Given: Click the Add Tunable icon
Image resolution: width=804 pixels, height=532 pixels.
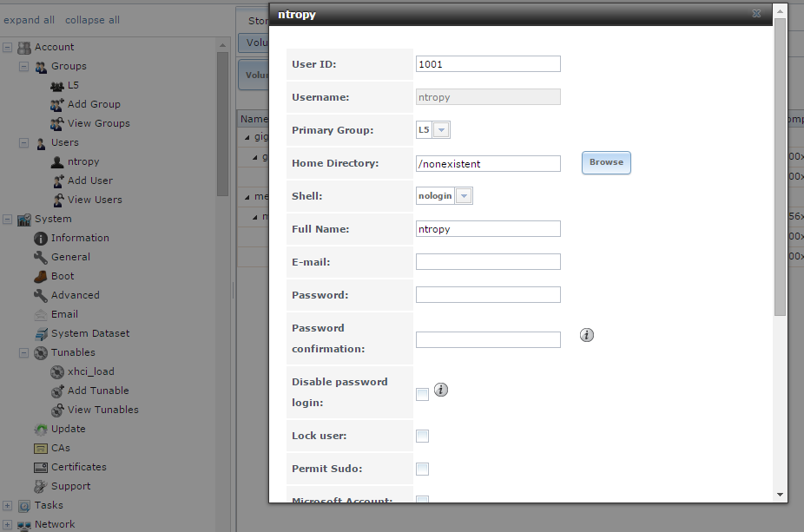Looking at the screenshot, I should 57,391.
